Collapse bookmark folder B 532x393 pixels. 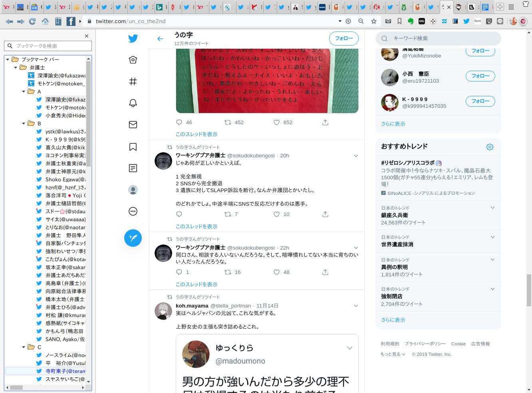(24, 123)
